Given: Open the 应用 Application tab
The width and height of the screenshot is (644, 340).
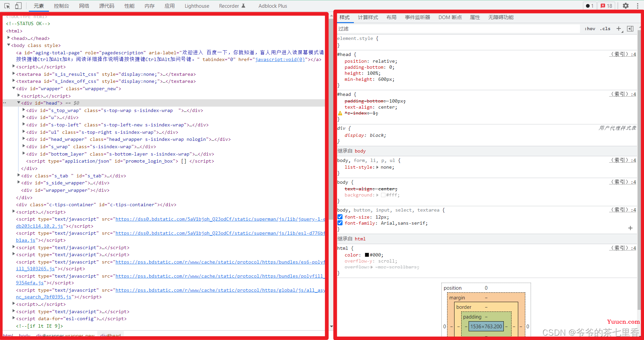Looking at the screenshot, I should pos(170,6).
